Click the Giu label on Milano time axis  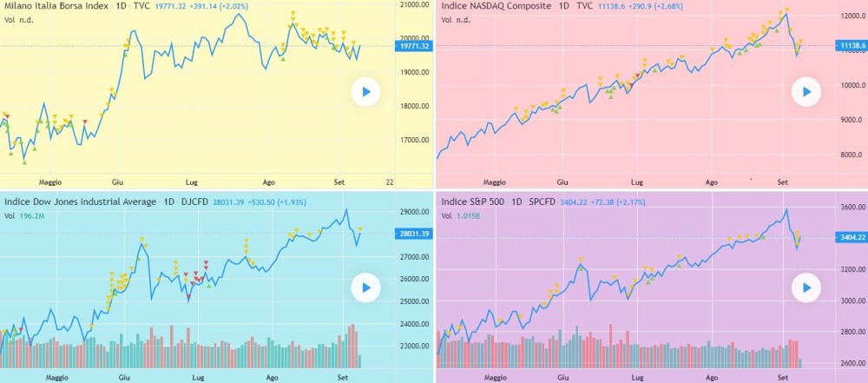pos(118,182)
